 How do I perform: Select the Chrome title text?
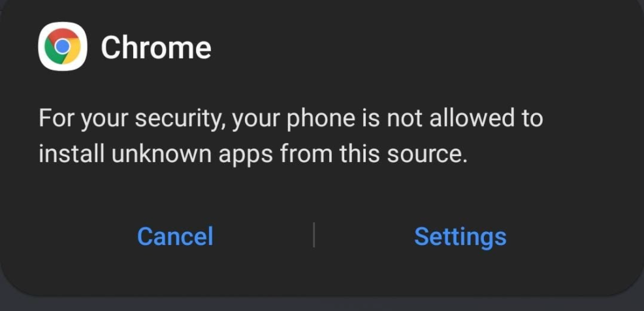(156, 48)
